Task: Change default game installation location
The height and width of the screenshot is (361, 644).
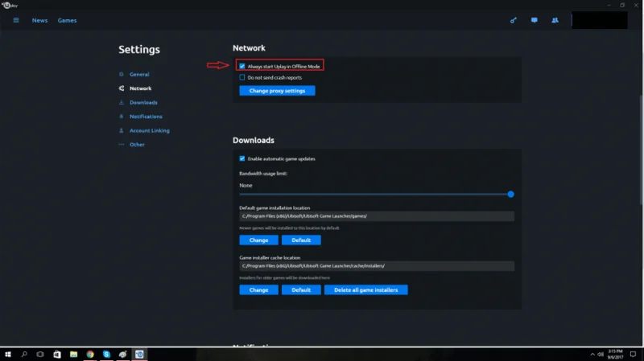Action: (x=258, y=240)
